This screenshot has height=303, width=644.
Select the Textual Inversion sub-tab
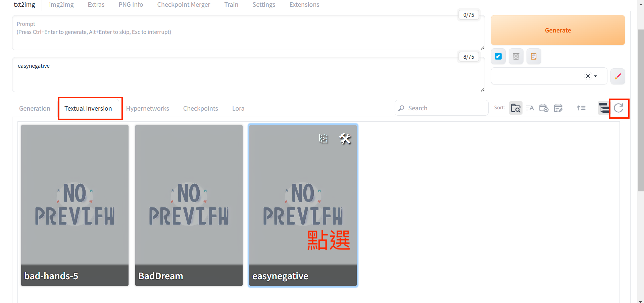[88, 108]
